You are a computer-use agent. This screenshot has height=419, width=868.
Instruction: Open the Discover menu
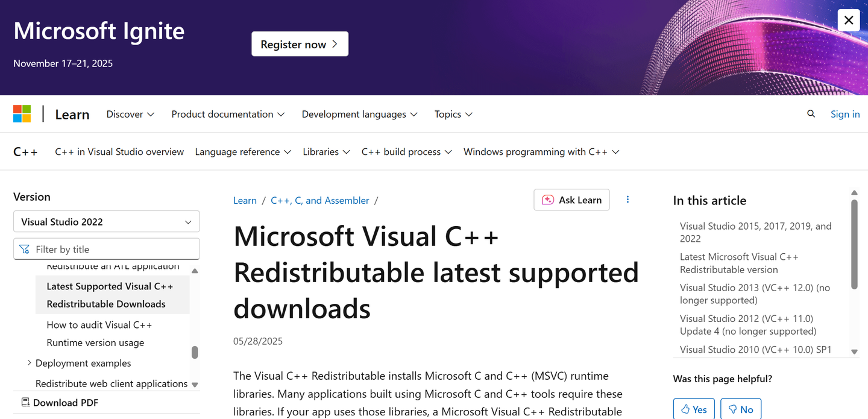[x=130, y=114]
